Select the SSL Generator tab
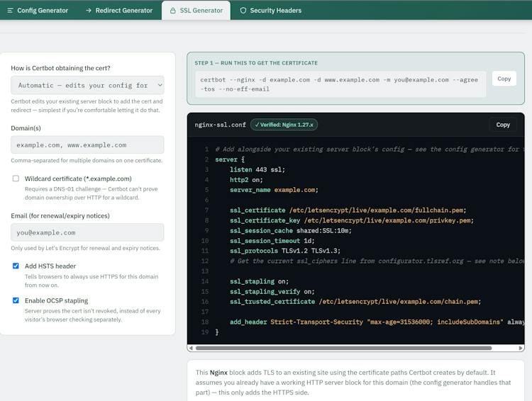 196,11
